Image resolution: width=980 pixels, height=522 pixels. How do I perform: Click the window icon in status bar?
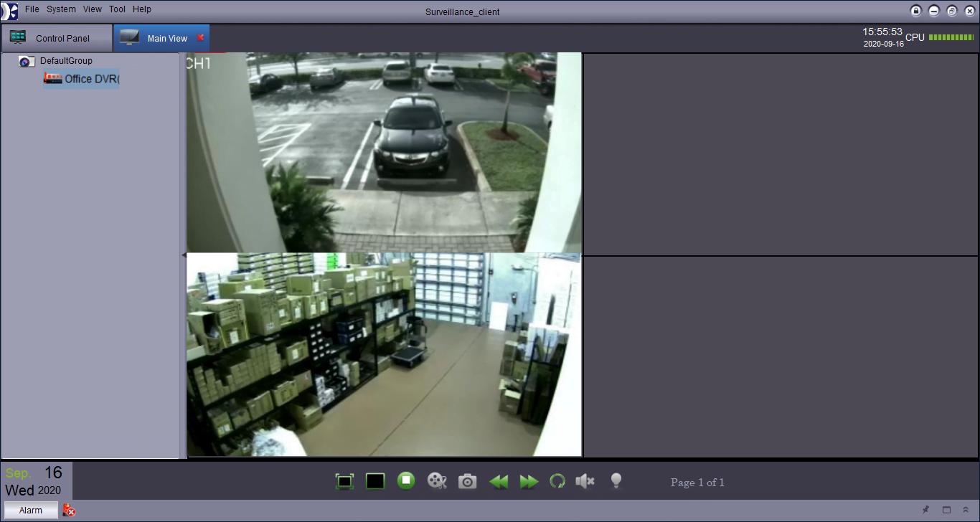[946, 510]
